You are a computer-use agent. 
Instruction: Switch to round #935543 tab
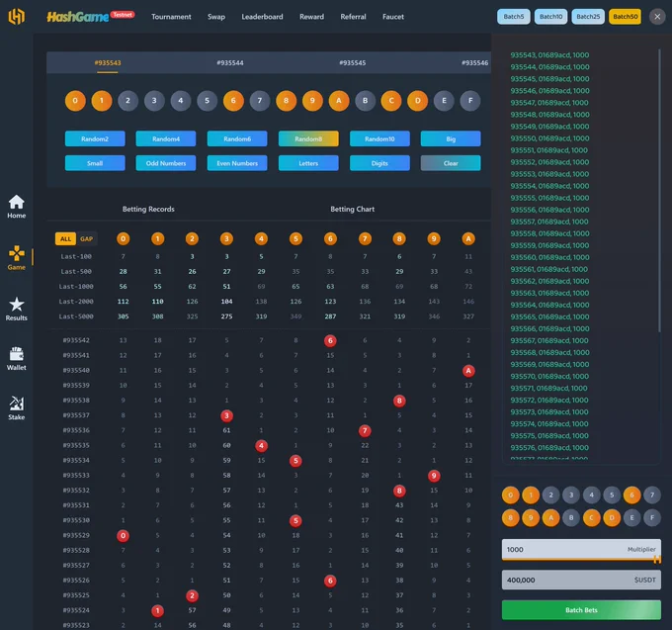(x=108, y=63)
